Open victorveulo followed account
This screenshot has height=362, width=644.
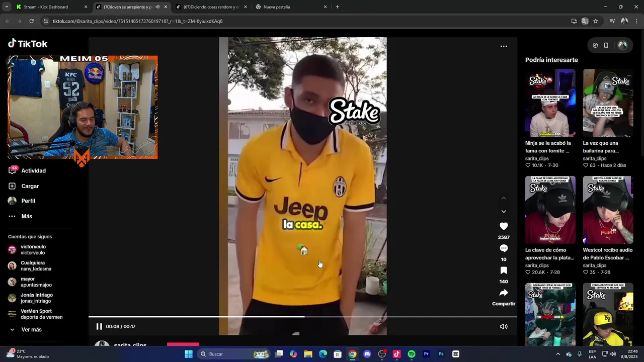point(33,250)
